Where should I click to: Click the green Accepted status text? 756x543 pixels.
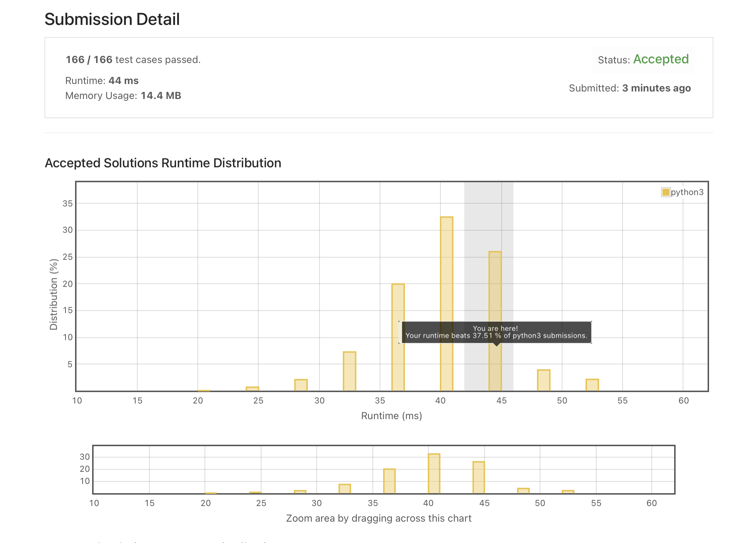pyautogui.click(x=661, y=59)
